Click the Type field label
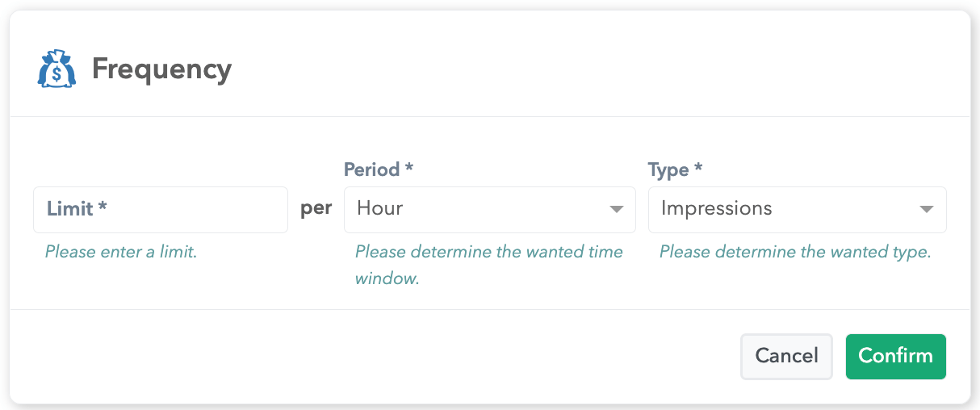 click(668, 169)
